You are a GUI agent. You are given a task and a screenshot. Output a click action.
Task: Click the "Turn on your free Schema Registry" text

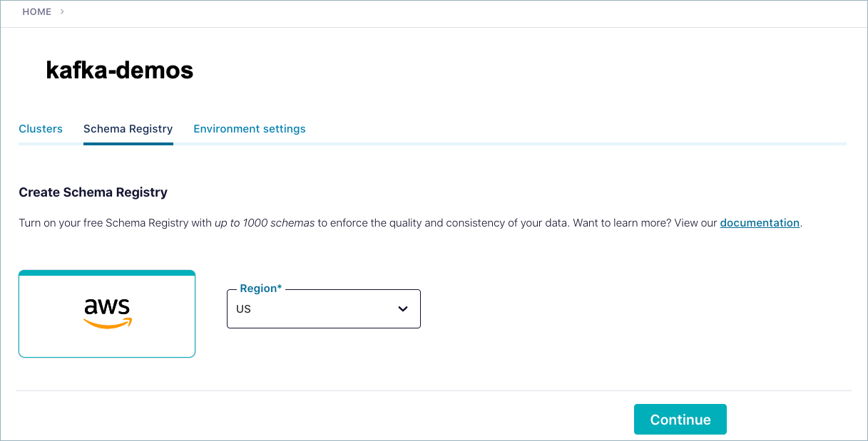114,223
